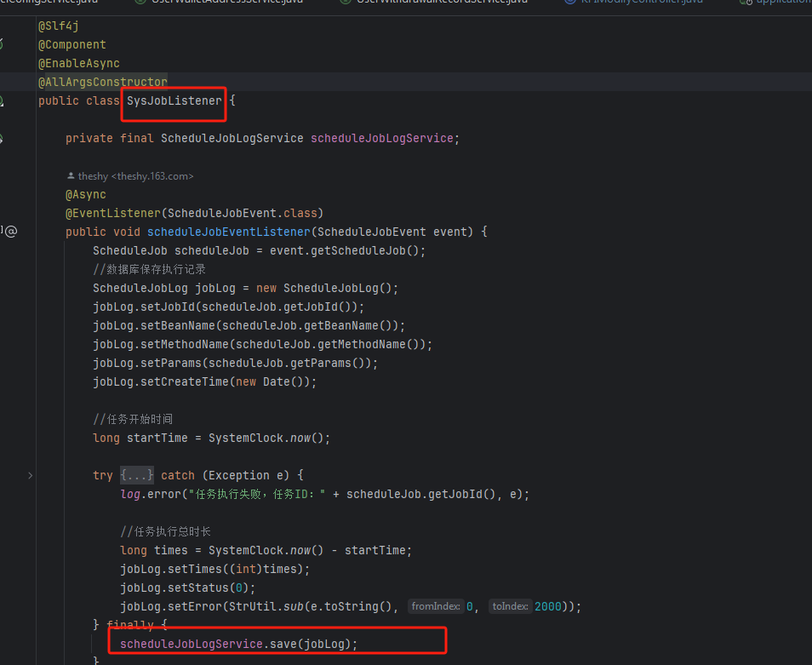Image resolution: width=812 pixels, height=665 pixels.
Task: Click the setJobId method call
Action: (x=168, y=307)
